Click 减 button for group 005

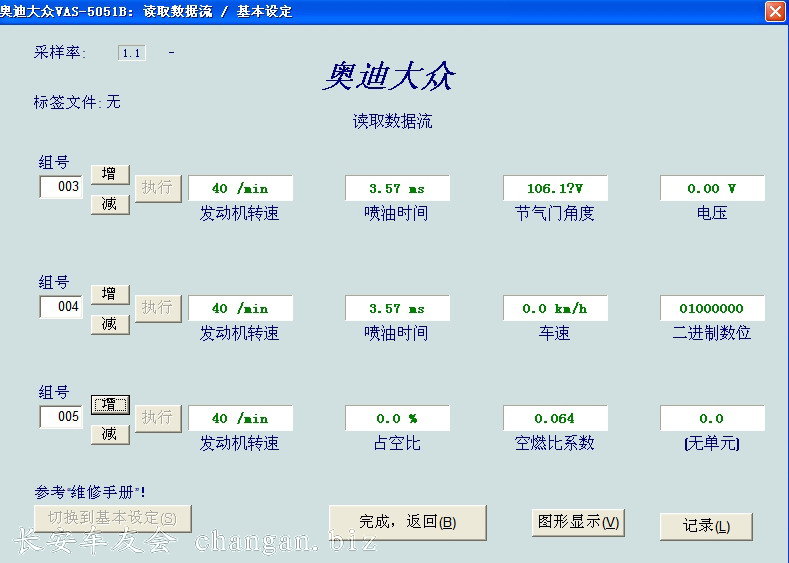click(110, 434)
